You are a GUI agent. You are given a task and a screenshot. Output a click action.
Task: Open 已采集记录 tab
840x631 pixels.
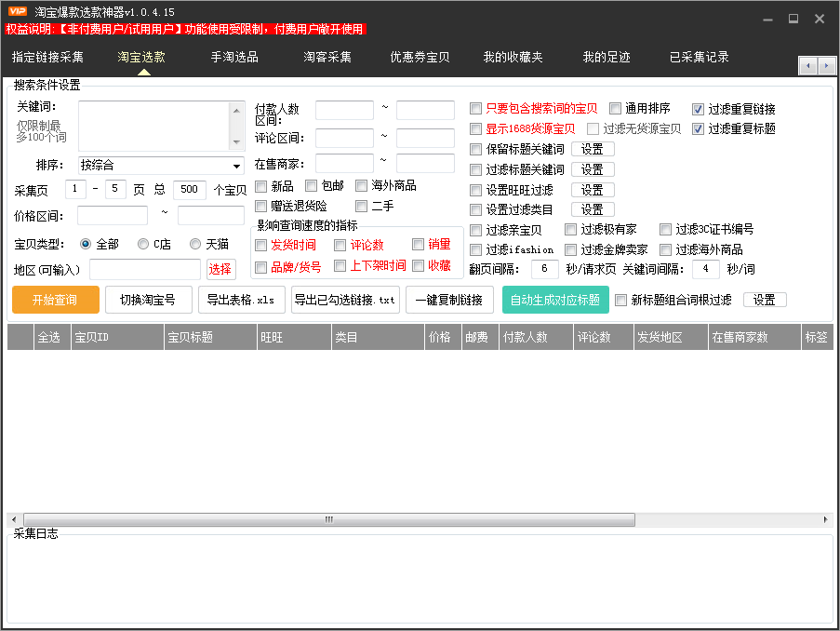click(x=700, y=57)
